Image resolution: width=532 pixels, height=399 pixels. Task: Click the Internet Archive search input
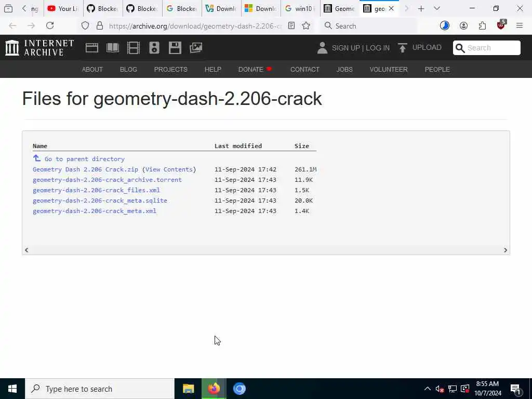point(492,48)
